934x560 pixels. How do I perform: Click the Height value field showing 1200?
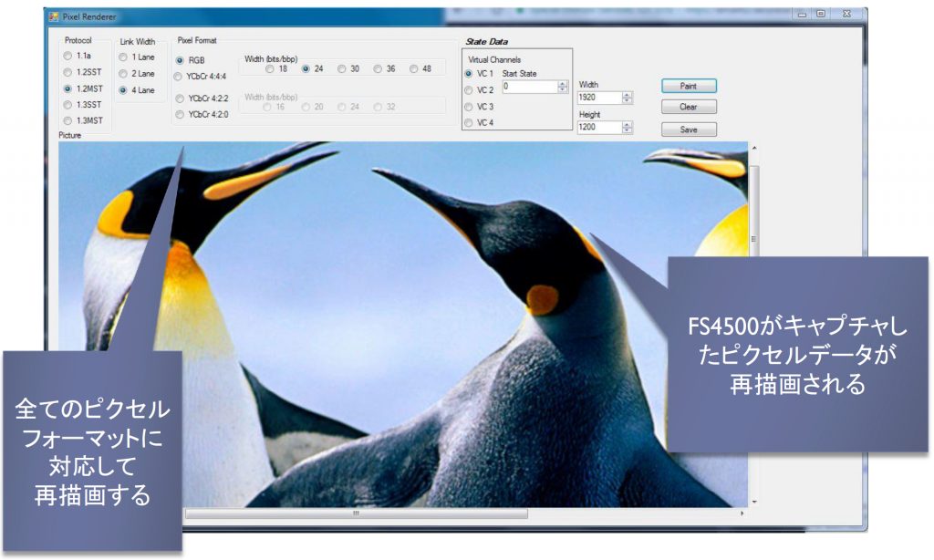tap(599, 128)
